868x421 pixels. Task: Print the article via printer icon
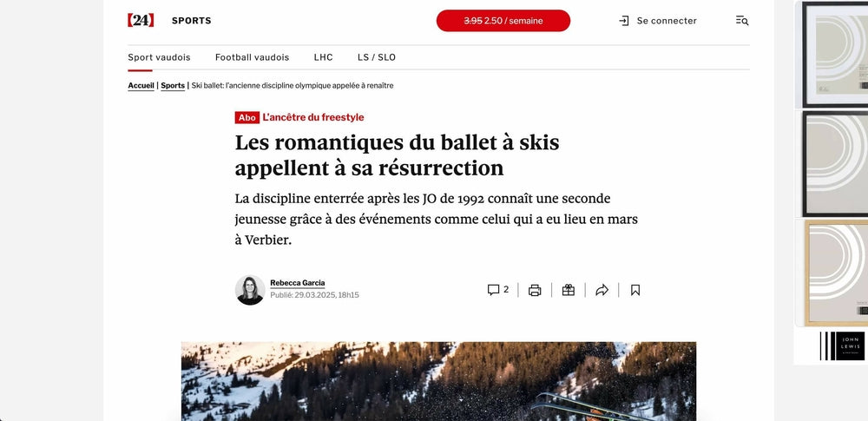coord(535,290)
